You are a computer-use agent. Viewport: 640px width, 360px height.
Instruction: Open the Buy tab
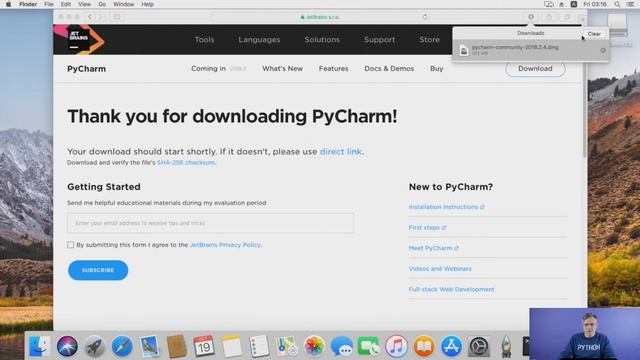tap(436, 69)
